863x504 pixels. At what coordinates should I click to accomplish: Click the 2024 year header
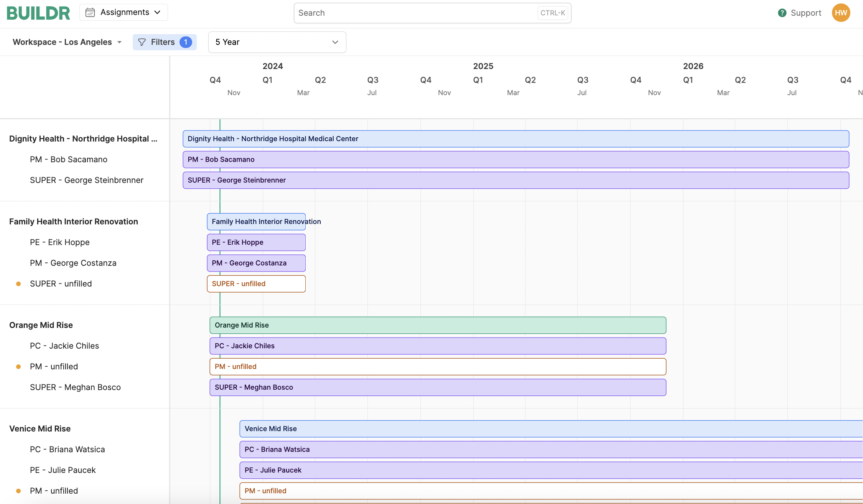pos(273,66)
